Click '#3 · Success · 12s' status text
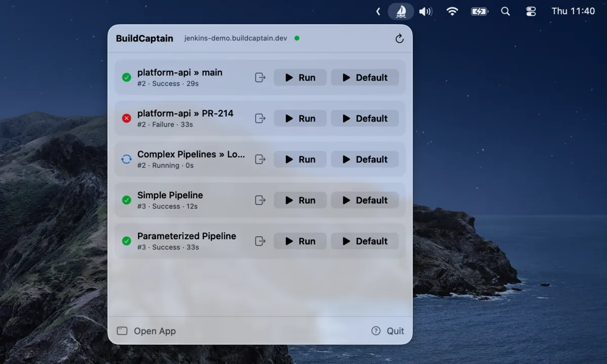 (x=167, y=206)
